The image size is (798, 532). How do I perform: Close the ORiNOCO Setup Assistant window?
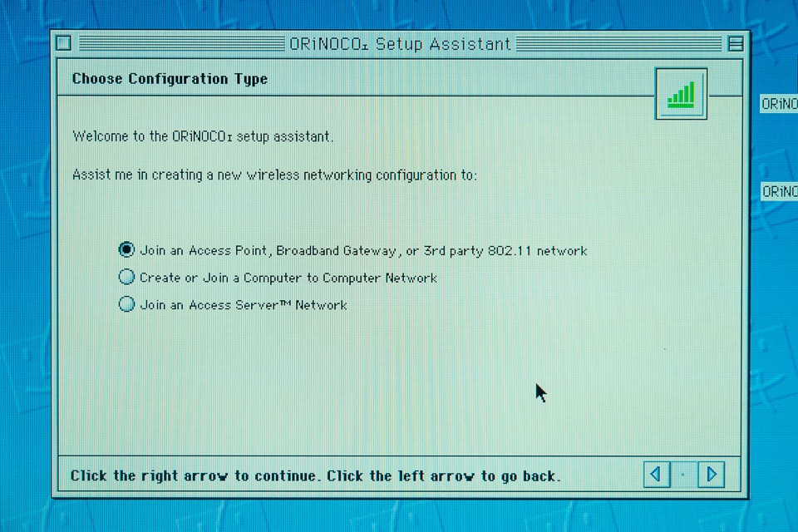click(64, 43)
